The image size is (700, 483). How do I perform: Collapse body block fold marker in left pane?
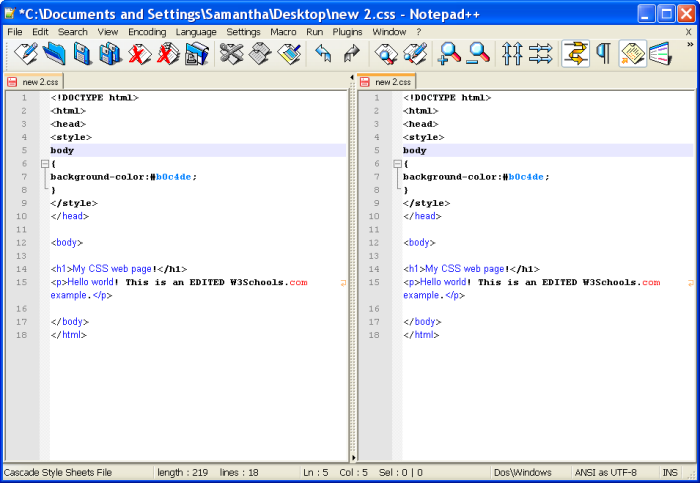coord(44,163)
